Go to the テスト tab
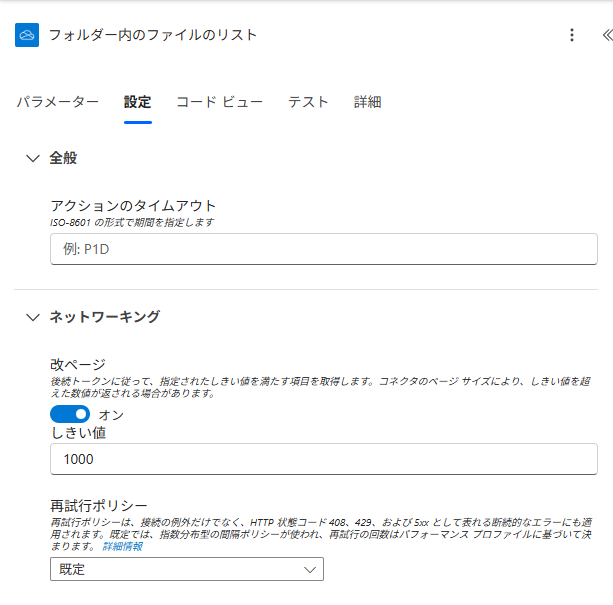The height and width of the screenshot is (605, 613). point(308,102)
